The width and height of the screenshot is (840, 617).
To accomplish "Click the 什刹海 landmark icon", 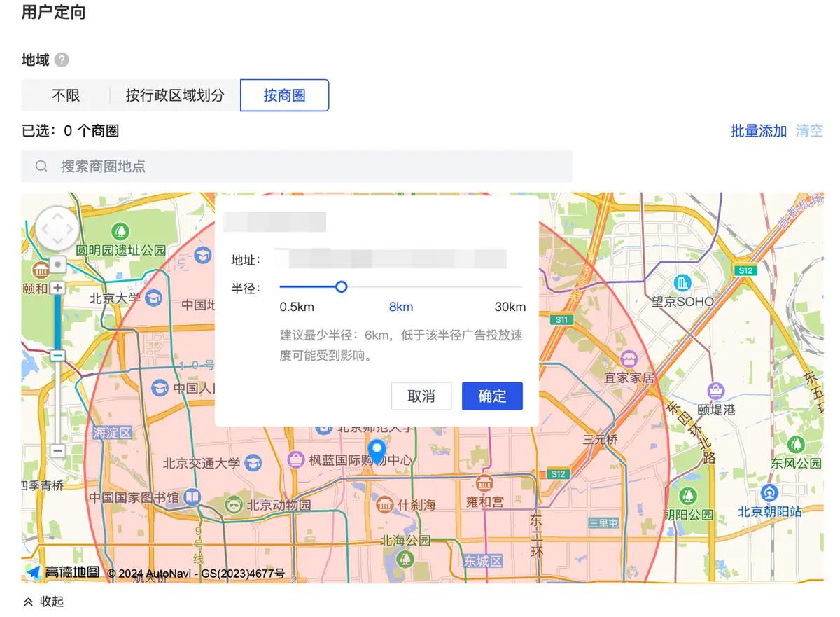I will [x=384, y=504].
